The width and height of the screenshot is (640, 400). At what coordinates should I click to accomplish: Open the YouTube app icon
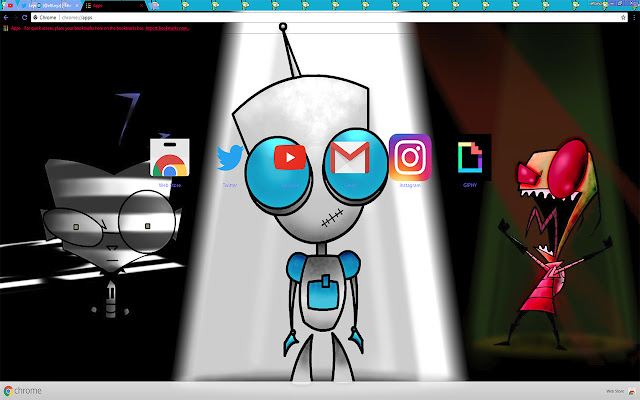(x=290, y=157)
